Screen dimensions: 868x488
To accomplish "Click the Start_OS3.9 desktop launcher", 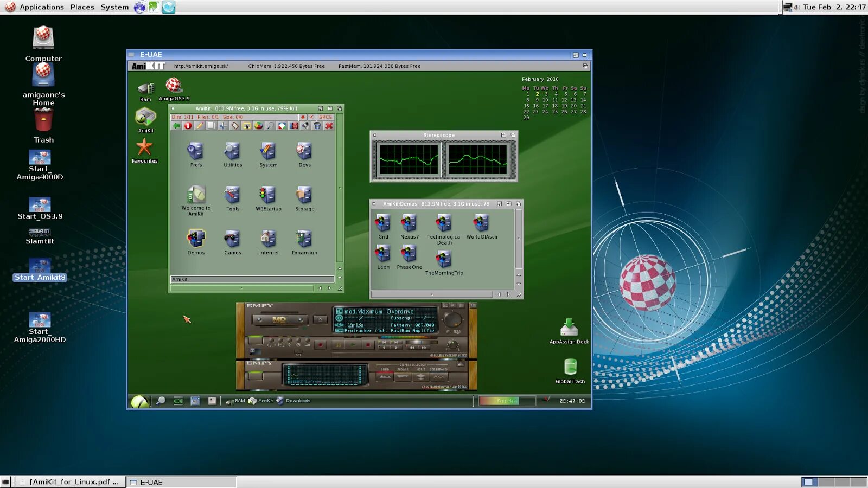I will [40, 209].
